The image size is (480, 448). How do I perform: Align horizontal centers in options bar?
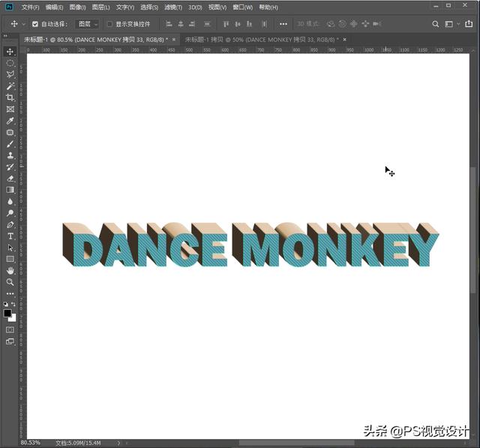pos(181,24)
